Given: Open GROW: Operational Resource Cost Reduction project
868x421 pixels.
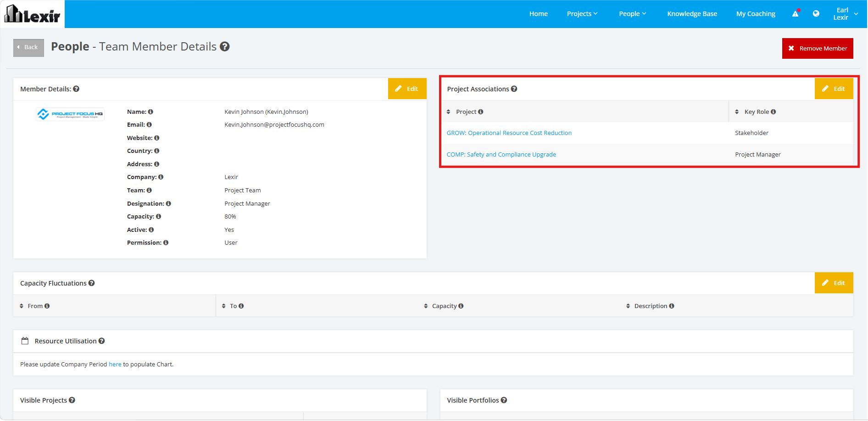Looking at the screenshot, I should click(509, 133).
